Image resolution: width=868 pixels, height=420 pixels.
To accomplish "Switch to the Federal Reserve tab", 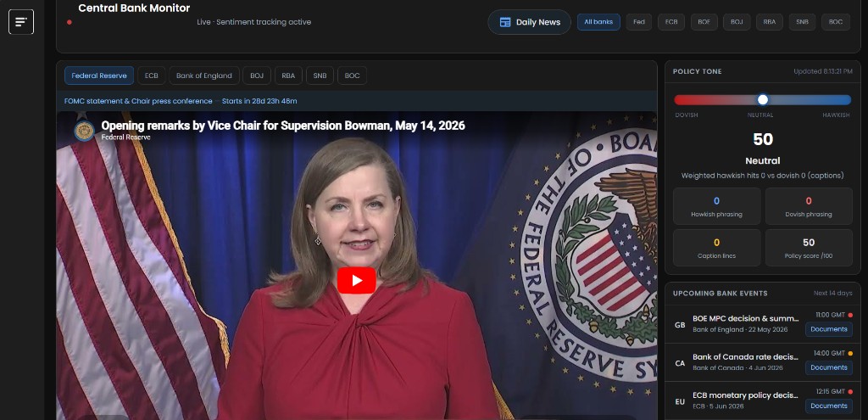I will [x=99, y=76].
